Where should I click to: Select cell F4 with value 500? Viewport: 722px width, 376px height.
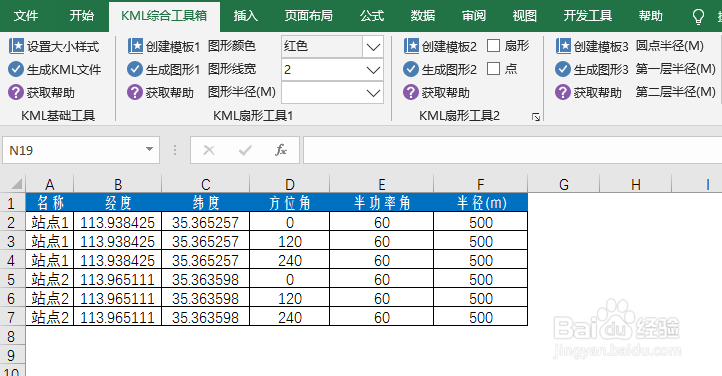coord(481,260)
